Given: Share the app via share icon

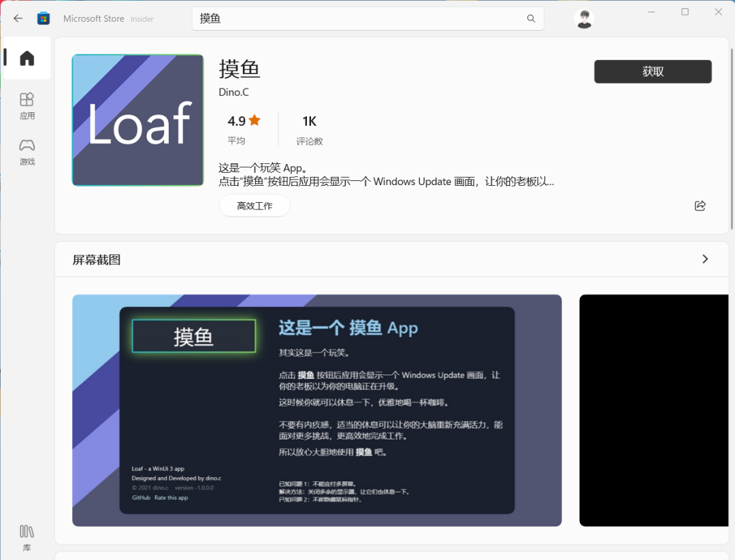Looking at the screenshot, I should [700, 205].
